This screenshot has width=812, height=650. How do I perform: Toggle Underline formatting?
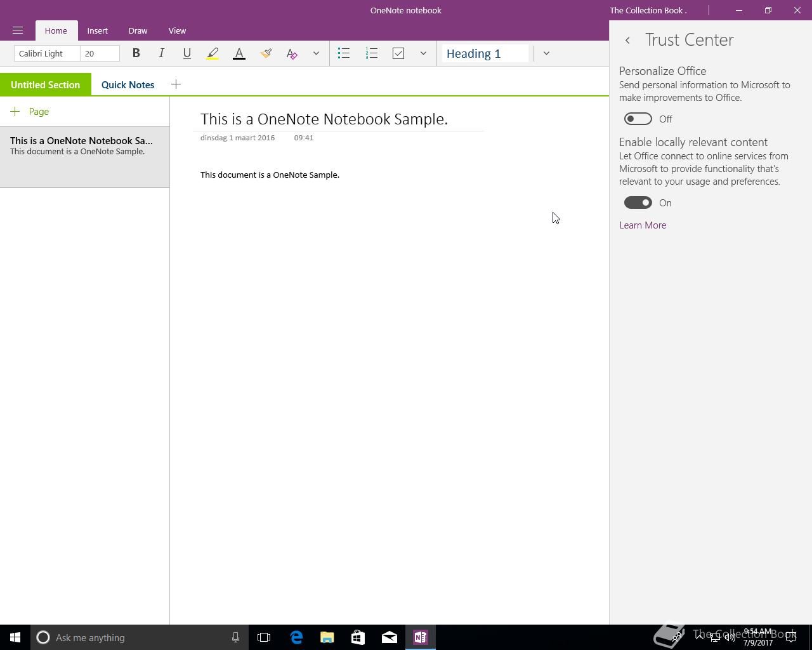pos(187,53)
